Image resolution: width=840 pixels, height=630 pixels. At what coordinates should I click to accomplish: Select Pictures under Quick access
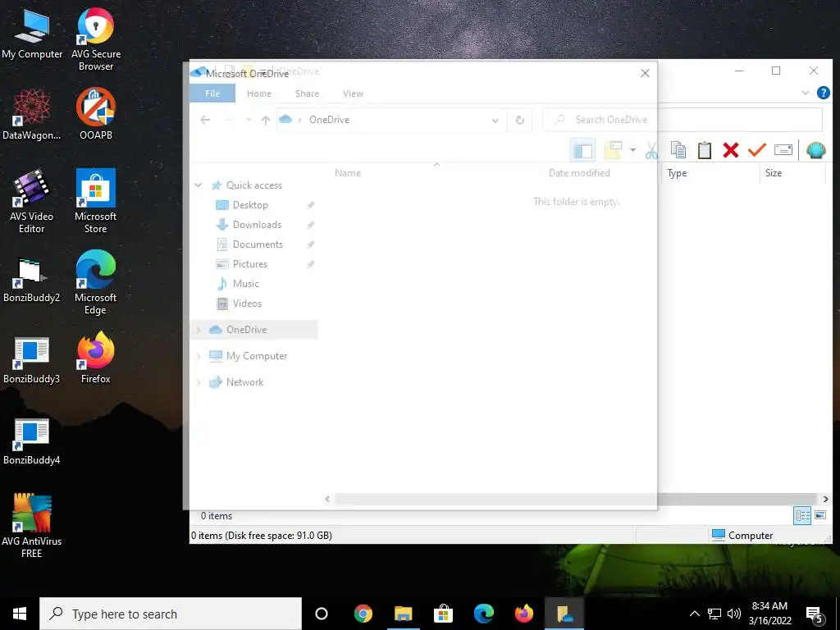click(x=249, y=264)
